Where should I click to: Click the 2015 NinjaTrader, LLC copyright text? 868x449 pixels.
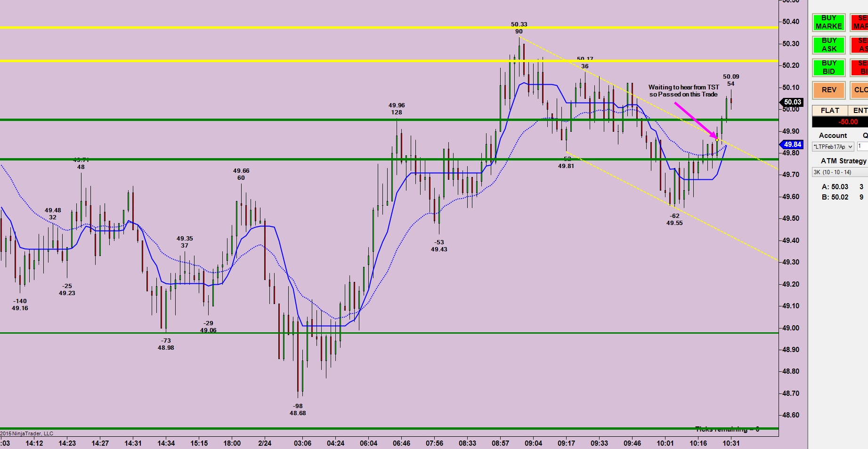pyautogui.click(x=27, y=433)
